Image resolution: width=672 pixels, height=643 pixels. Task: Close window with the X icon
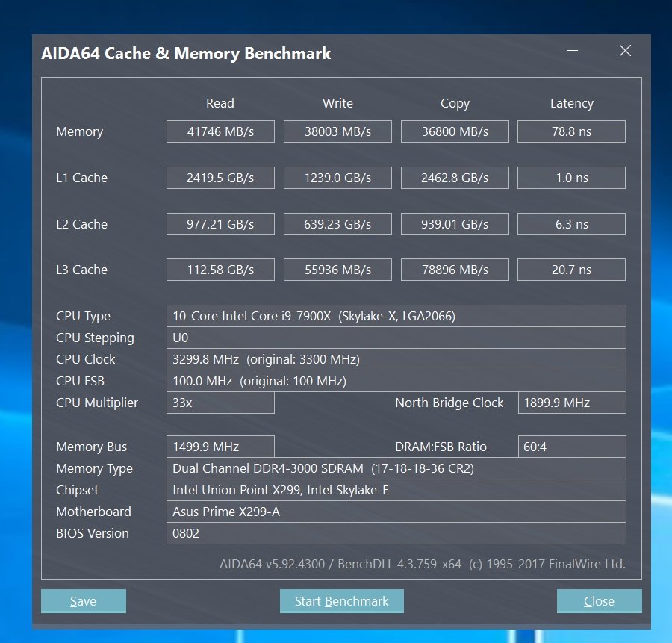pos(625,51)
